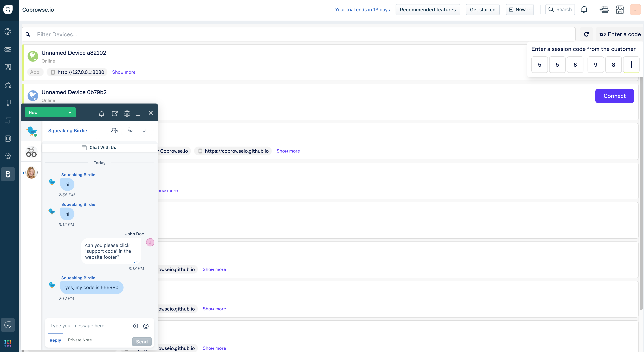Click the chat widget gear settings icon

click(x=127, y=113)
